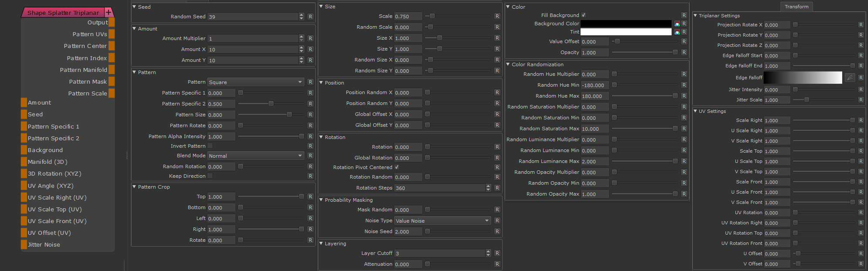Click the Rotation Steps value field
868x271 pixels.
point(439,188)
